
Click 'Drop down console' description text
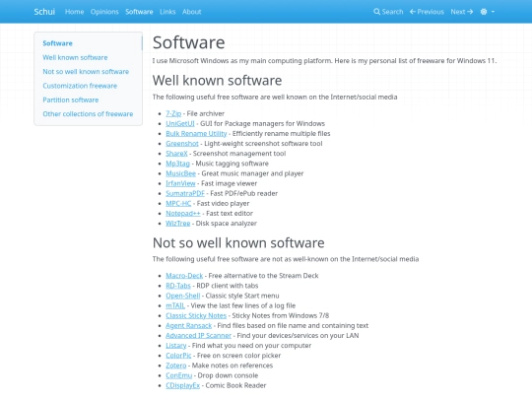coord(228,375)
